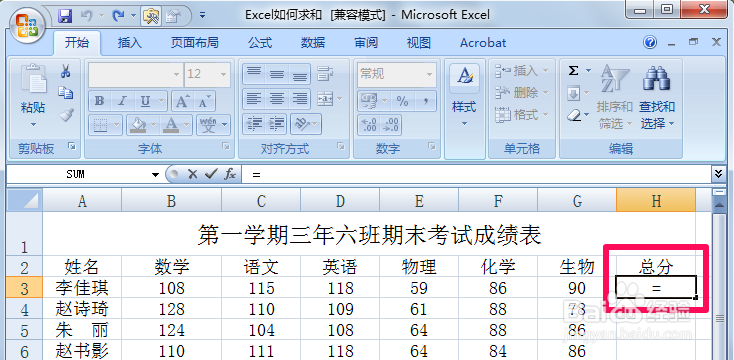
Task: Toggle underline formatting
Action: click(146, 101)
